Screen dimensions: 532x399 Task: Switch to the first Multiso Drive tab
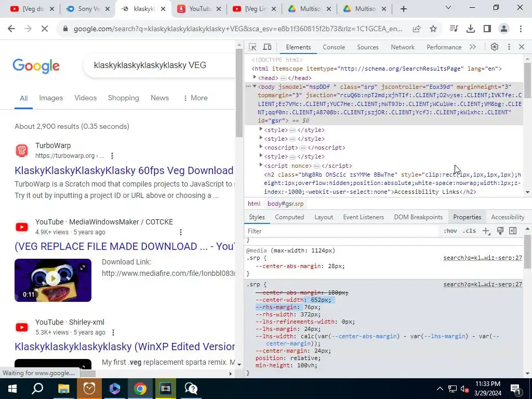pyautogui.click(x=310, y=9)
